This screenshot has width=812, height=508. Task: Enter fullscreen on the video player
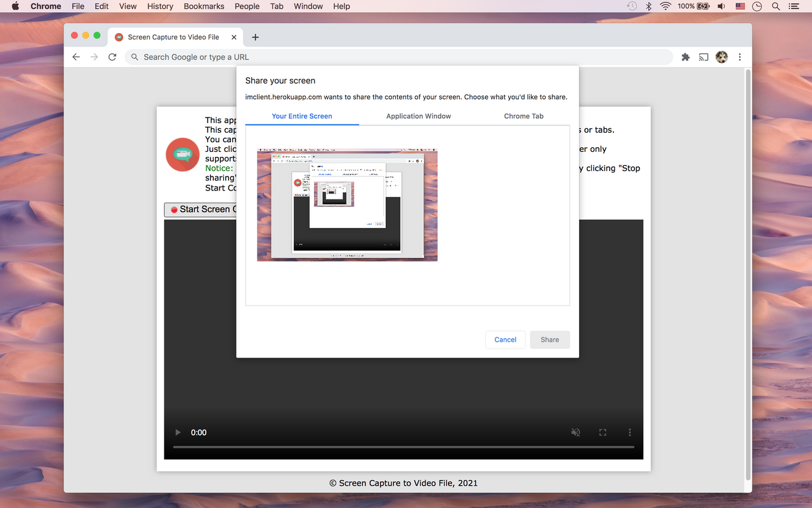click(603, 432)
